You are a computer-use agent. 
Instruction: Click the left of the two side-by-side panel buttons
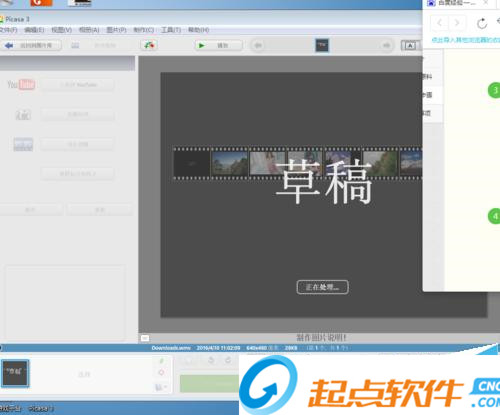(x=31, y=210)
